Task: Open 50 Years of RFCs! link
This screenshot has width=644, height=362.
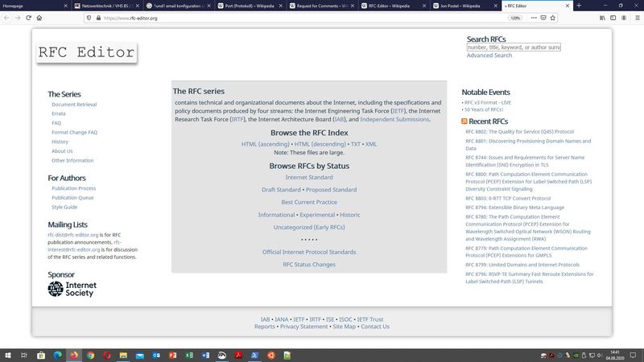Action: [484, 109]
